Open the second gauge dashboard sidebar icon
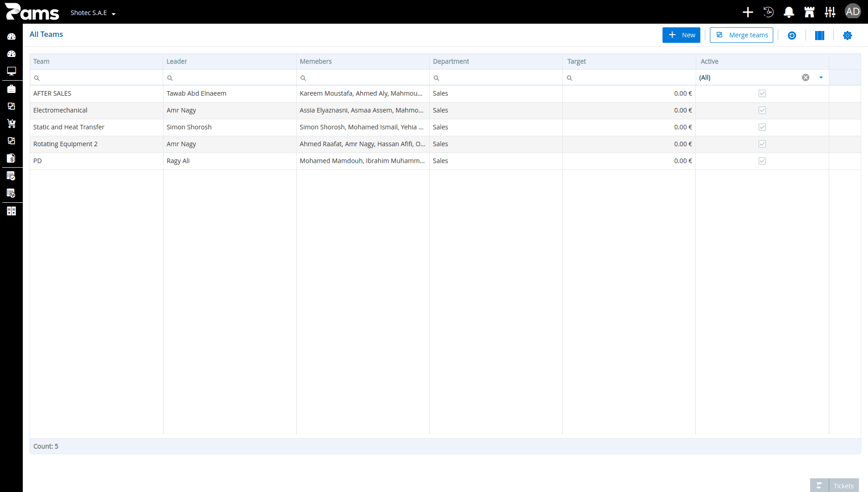The height and width of the screenshot is (492, 868). [x=11, y=54]
